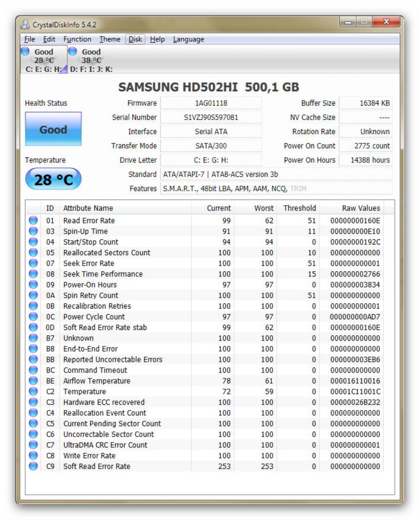Screen dimensions: 420x520
Task: Click status icon of Recalibration Retries row
Action: (33, 306)
